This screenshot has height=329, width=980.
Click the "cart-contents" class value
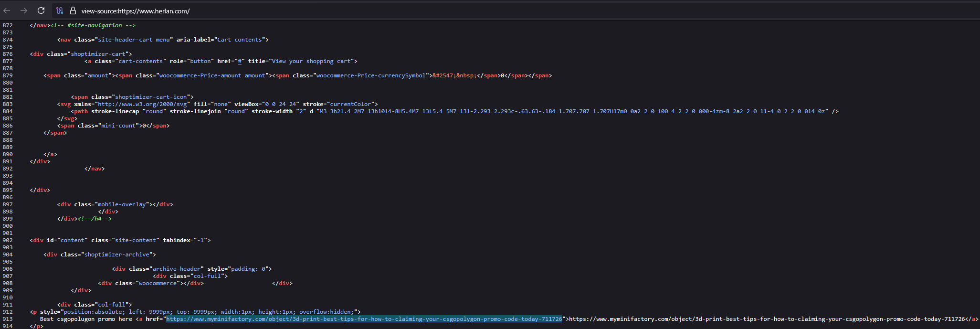pos(141,61)
